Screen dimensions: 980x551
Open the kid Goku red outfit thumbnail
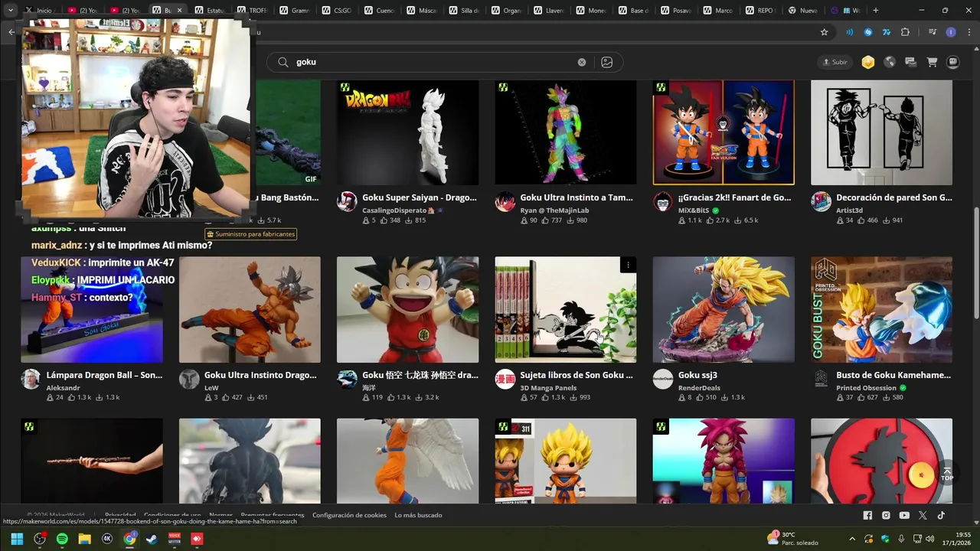click(x=407, y=309)
